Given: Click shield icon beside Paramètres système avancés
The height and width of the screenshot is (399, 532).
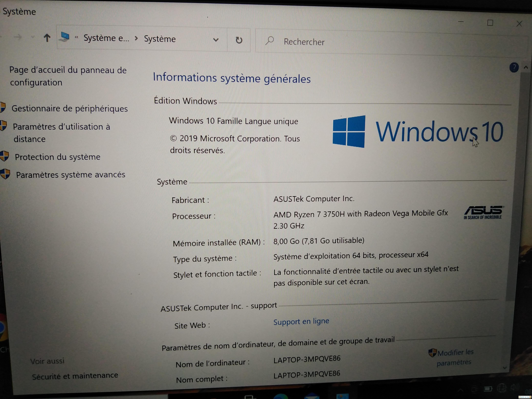Looking at the screenshot, I should click(5, 174).
